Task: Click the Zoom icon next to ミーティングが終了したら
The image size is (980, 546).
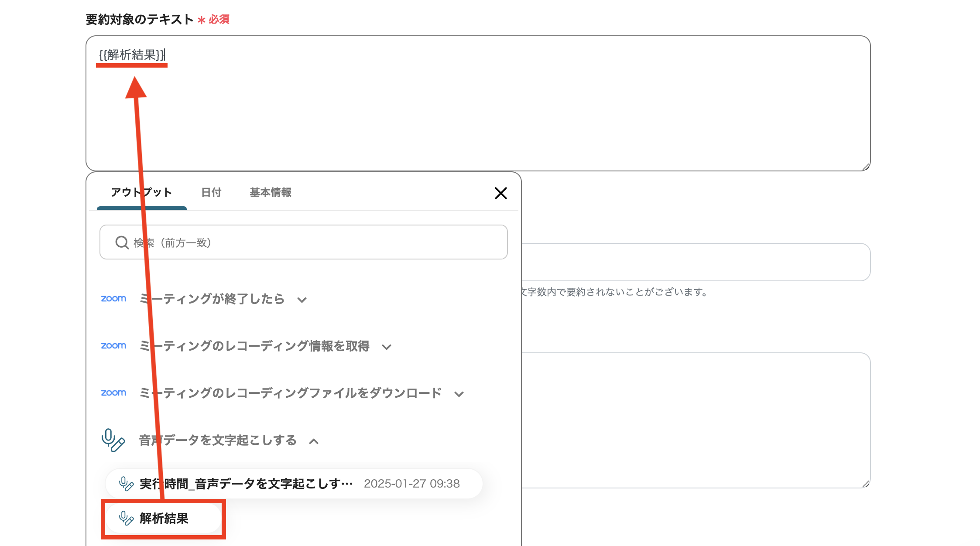Action: [113, 299]
